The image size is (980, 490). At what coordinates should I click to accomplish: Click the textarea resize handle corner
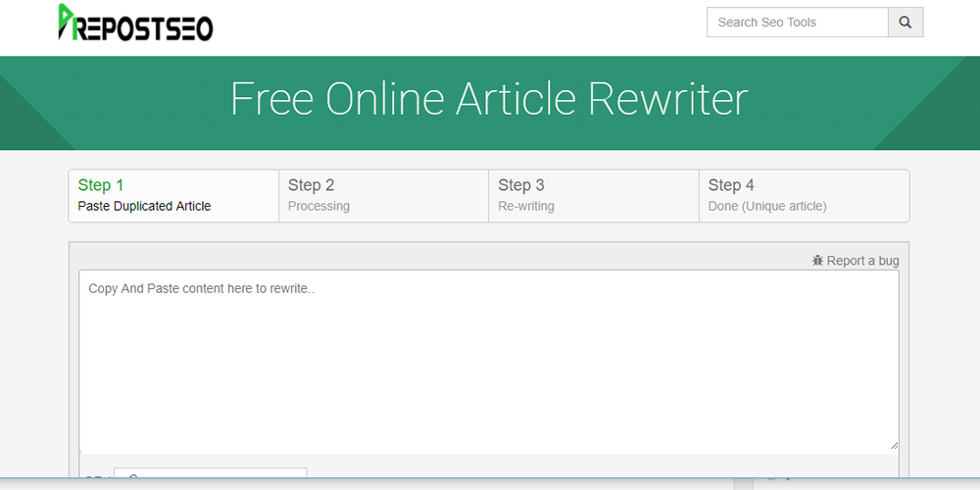895,445
